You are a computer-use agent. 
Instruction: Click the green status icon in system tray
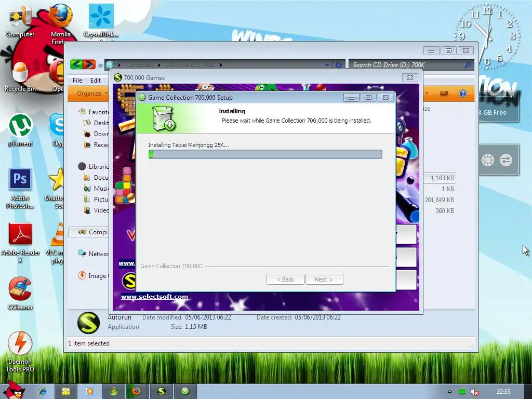462,392
